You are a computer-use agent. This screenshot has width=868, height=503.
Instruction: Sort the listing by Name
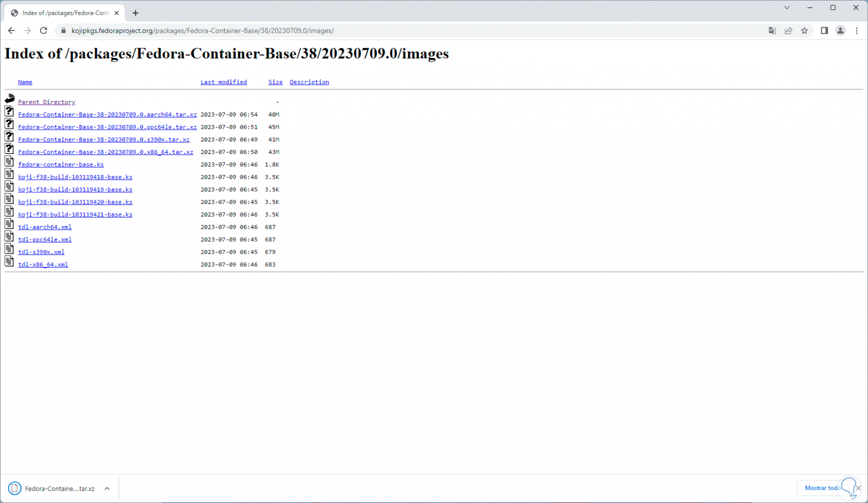point(25,82)
